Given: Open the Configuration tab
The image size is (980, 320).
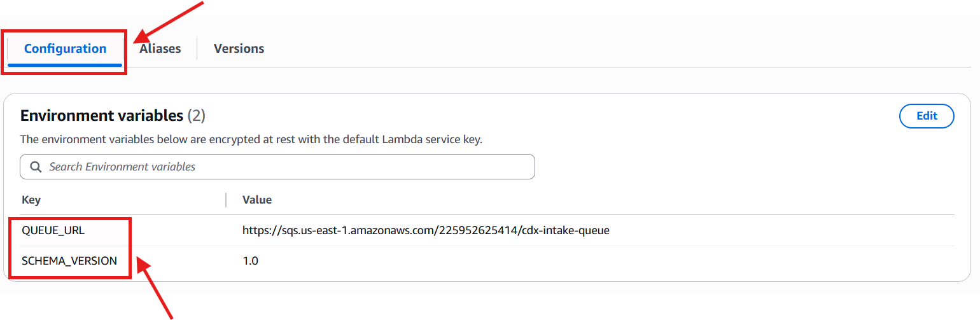Looking at the screenshot, I should tap(65, 49).
